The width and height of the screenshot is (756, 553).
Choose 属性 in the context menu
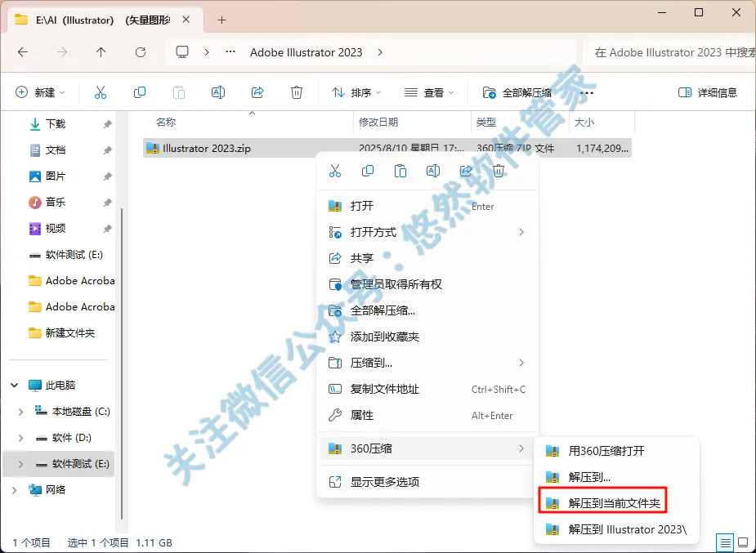click(427, 415)
